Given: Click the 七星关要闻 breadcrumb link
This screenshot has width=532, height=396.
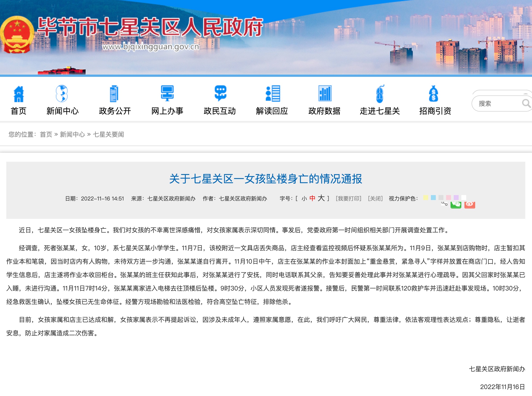Looking at the screenshot, I should [108, 134].
